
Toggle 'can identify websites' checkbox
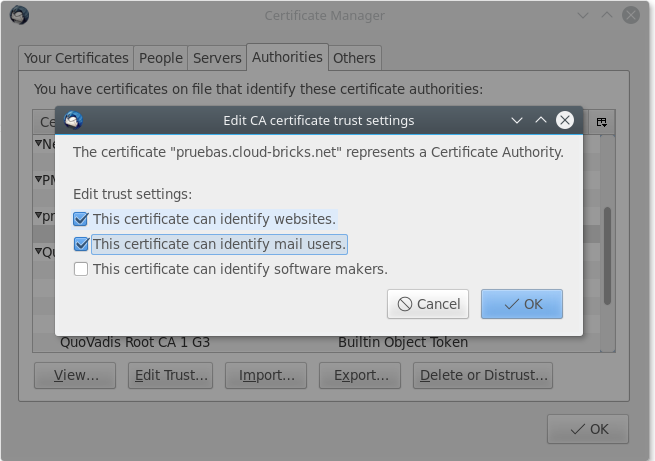click(x=81, y=219)
